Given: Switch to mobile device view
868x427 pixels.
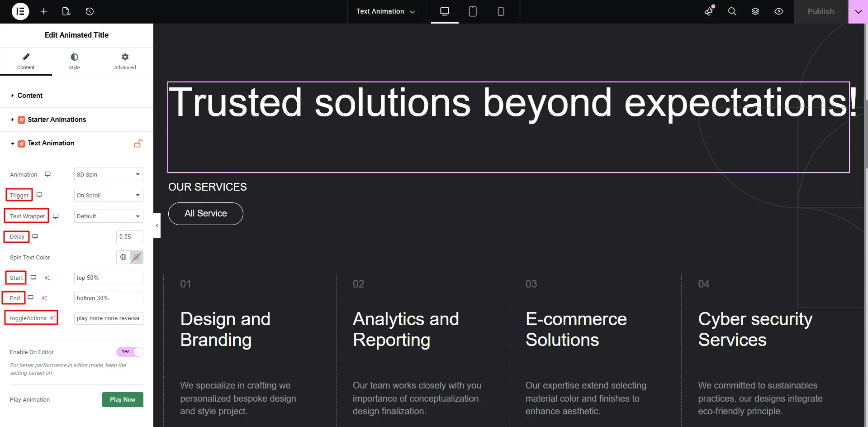Looking at the screenshot, I should tap(501, 11).
